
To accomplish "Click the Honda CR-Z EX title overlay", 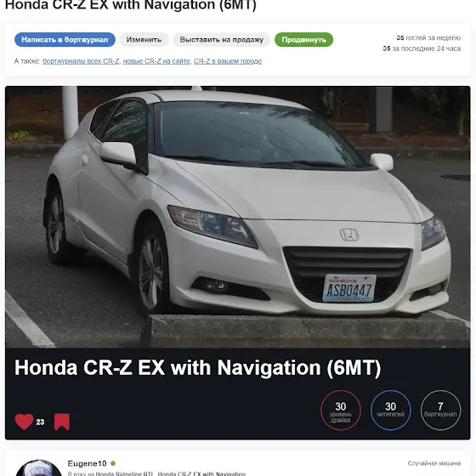I will pyautogui.click(x=197, y=367).
